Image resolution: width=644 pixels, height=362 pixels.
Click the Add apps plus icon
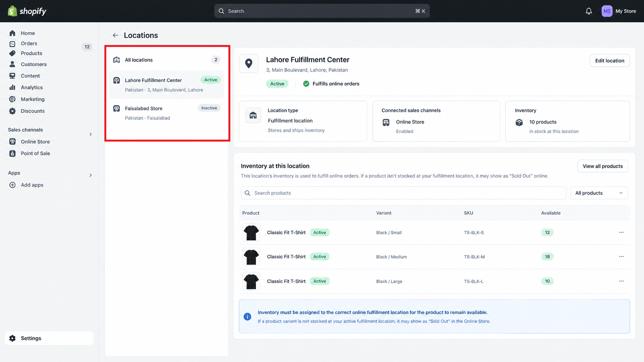[x=12, y=185]
